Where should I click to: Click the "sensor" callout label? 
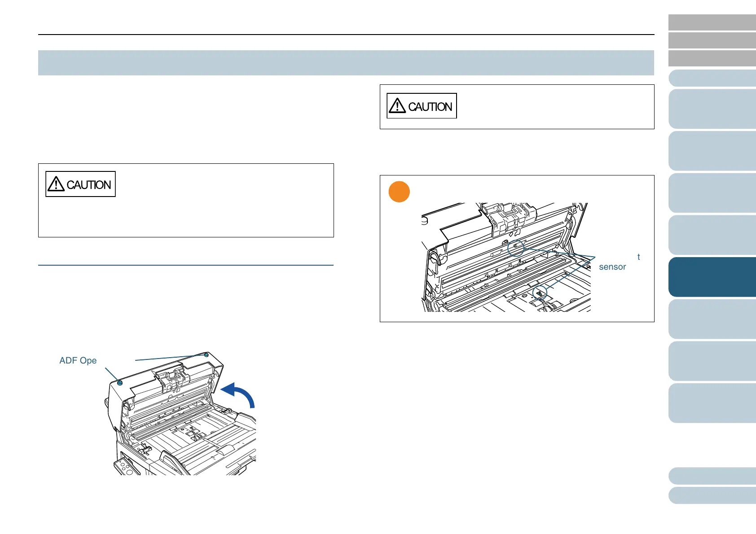612,267
